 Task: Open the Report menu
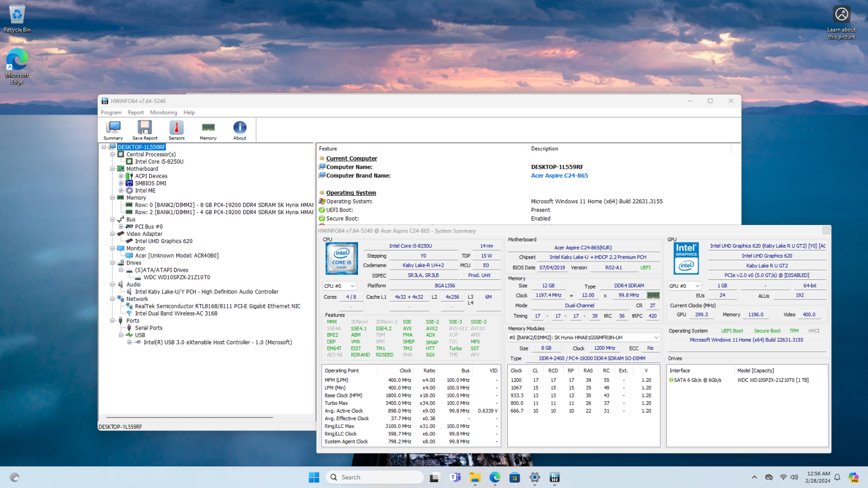[136, 113]
